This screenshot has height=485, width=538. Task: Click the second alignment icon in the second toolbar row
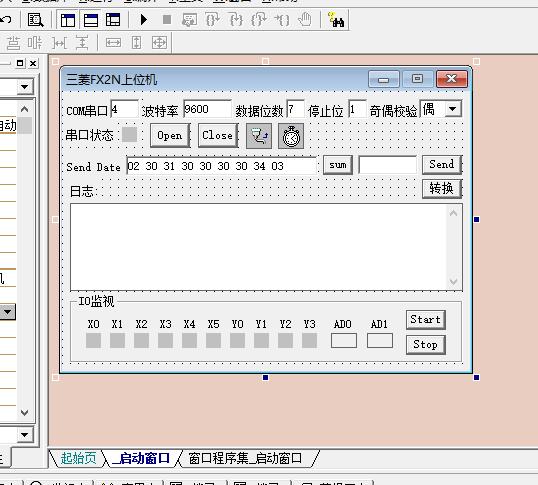point(35,43)
